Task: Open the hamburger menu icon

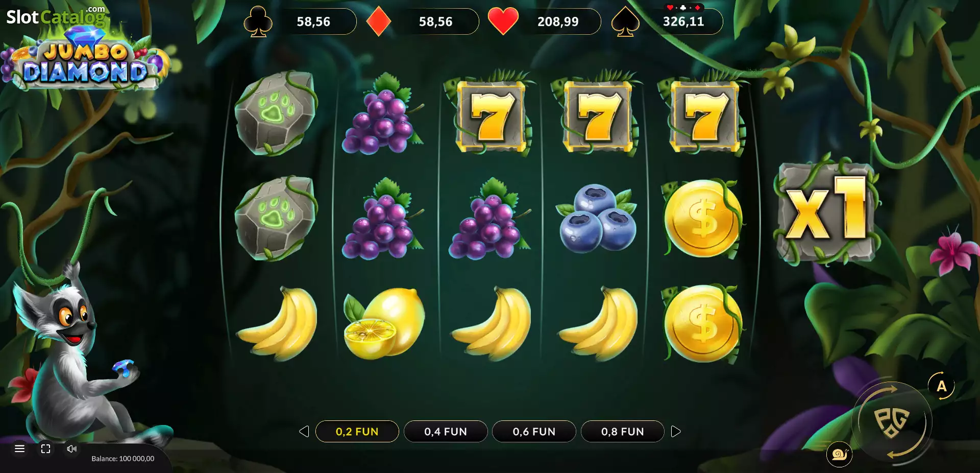Action: click(x=20, y=448)
